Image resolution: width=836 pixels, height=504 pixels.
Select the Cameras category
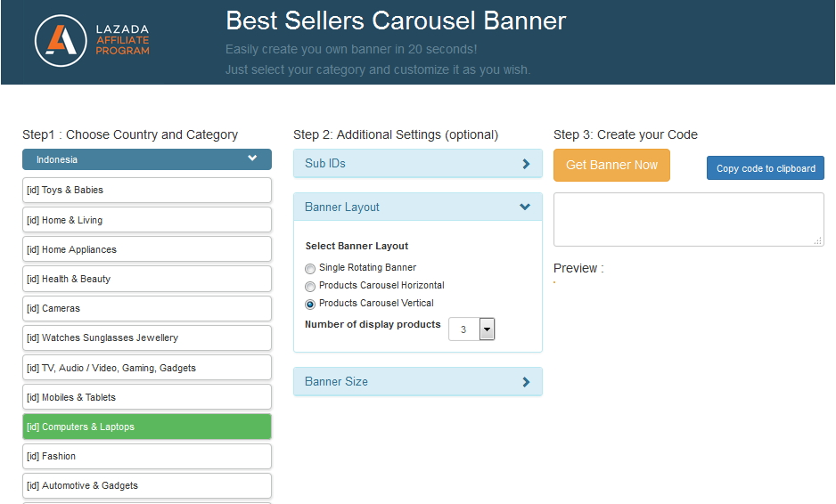coord(147,308)
